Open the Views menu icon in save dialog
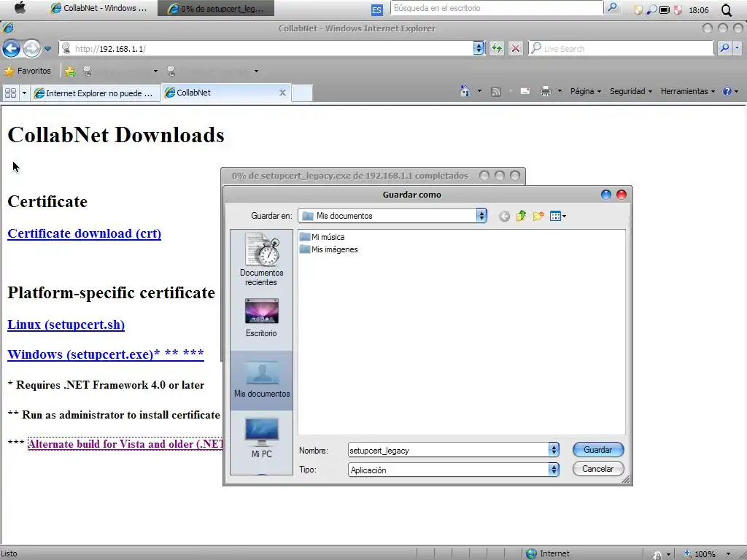Viewport: 747px width, 560px height. coord(557,216)
